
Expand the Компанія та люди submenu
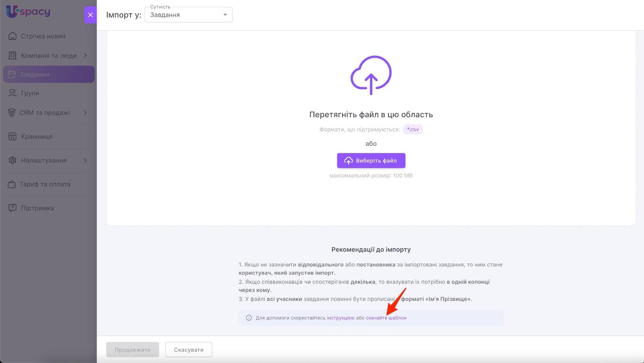click(x=85, y=56)
